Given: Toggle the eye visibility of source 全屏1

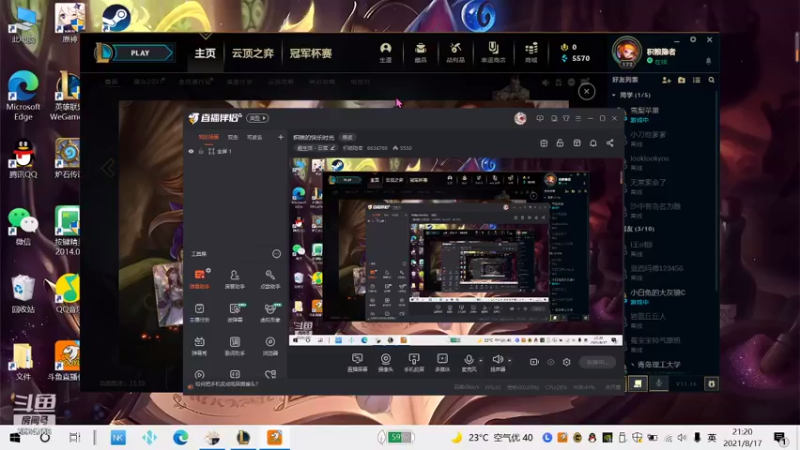Looking at the screenshot, I should 191,152.
